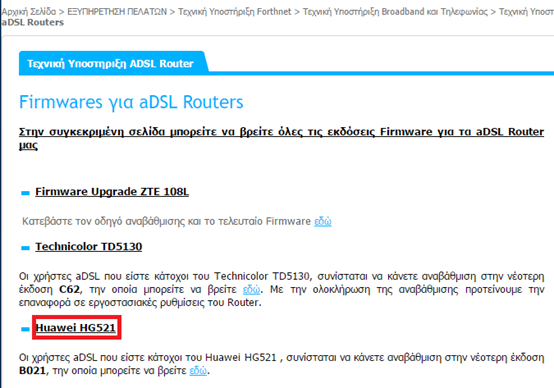The height and width of the screenshot is (388, 554).
Task: Click the εδώ link for the C62 version
Action: tap(252, 289)
